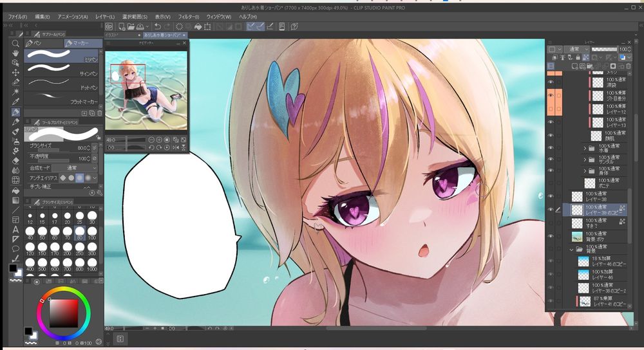Click the New file icon
The image size is (644, 350).
click(122, 26)
